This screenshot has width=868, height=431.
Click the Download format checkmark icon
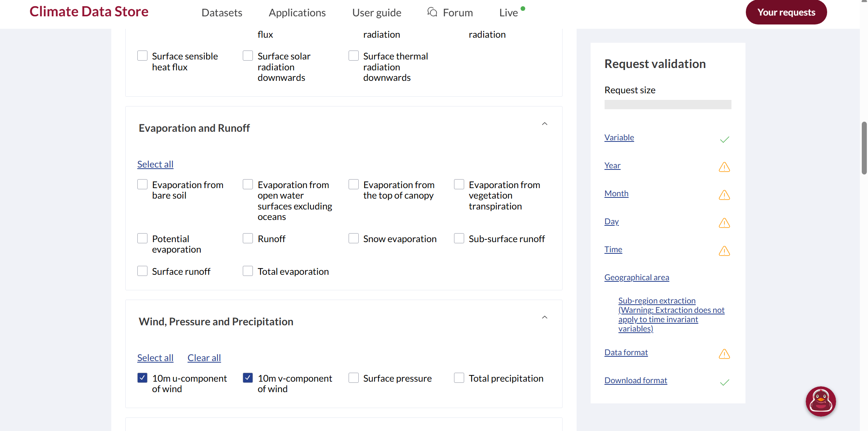(x=724, y=382)
